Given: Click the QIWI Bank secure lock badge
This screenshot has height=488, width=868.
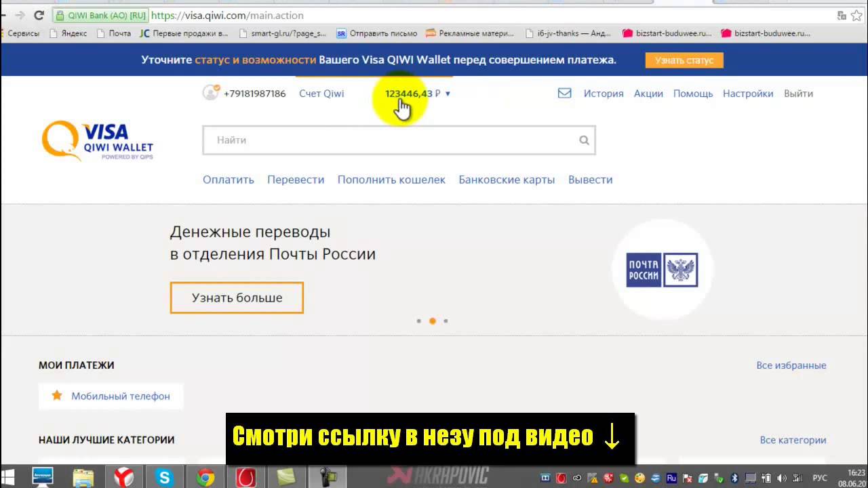Looking at the screenshot, I should (101, 15).
